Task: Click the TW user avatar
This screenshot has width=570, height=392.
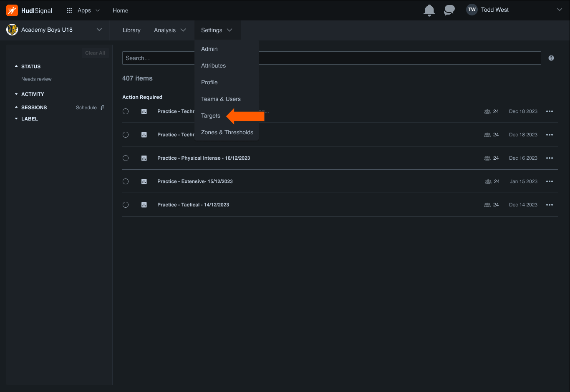Action: (472, 10)
